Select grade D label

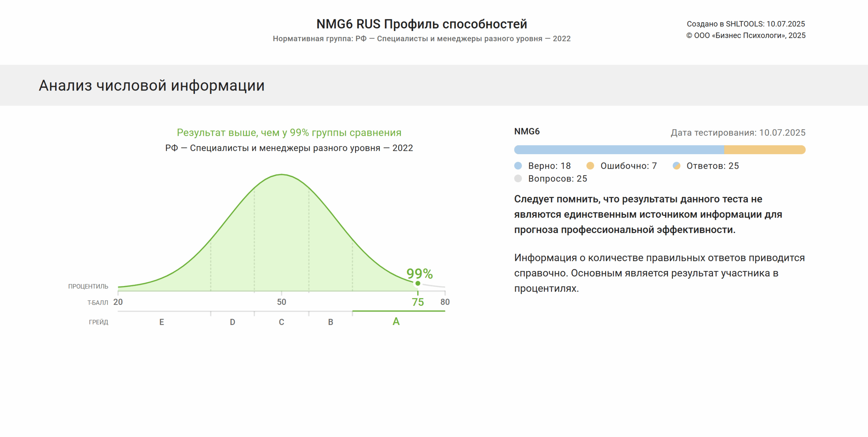point(232,322)
